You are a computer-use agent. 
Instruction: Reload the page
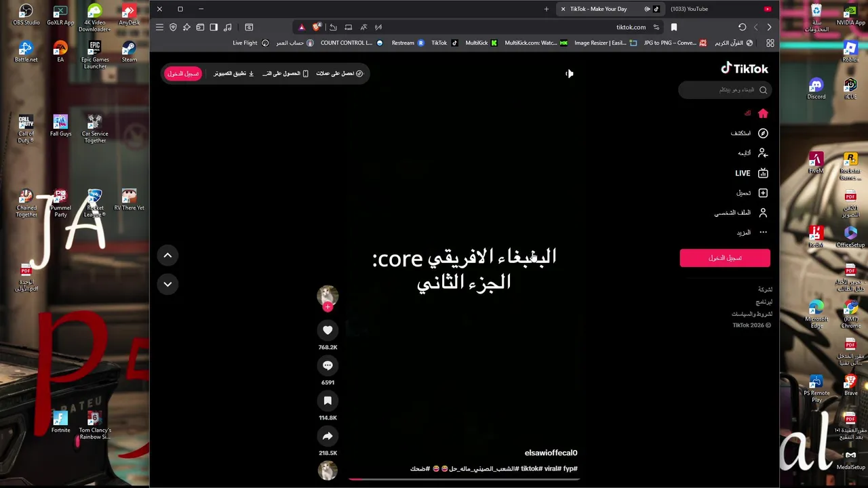click(x=743, y=27)
